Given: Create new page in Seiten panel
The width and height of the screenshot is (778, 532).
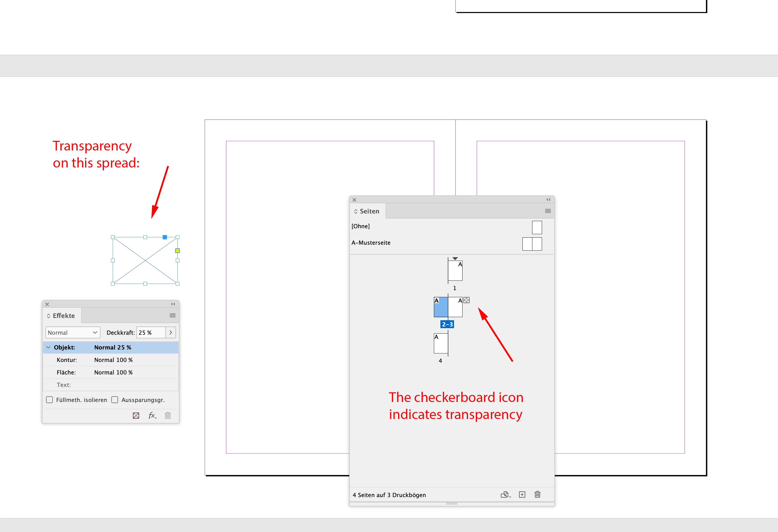Looking at the screenshot, I should [522, 495].
